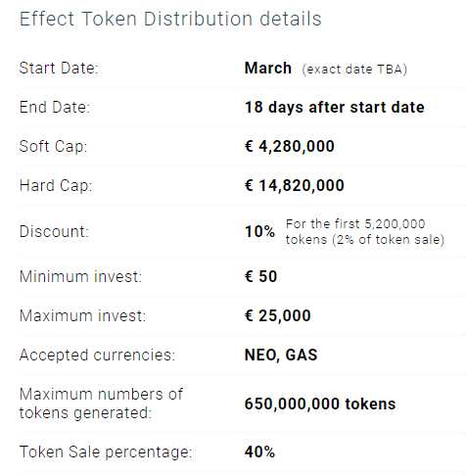466x476 pixels.
Task: Click the 650,000,000 tokens value
Action: point(320,404)
